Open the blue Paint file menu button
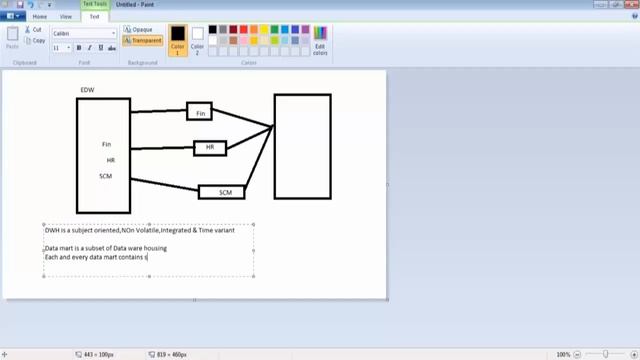640x360 pixels. pos(13,16)
